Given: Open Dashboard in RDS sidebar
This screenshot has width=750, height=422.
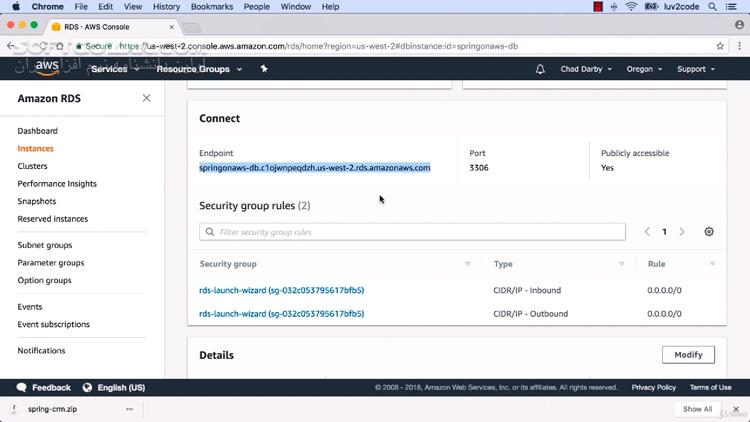Looking at the screenshot, I should tap(37, 131).
